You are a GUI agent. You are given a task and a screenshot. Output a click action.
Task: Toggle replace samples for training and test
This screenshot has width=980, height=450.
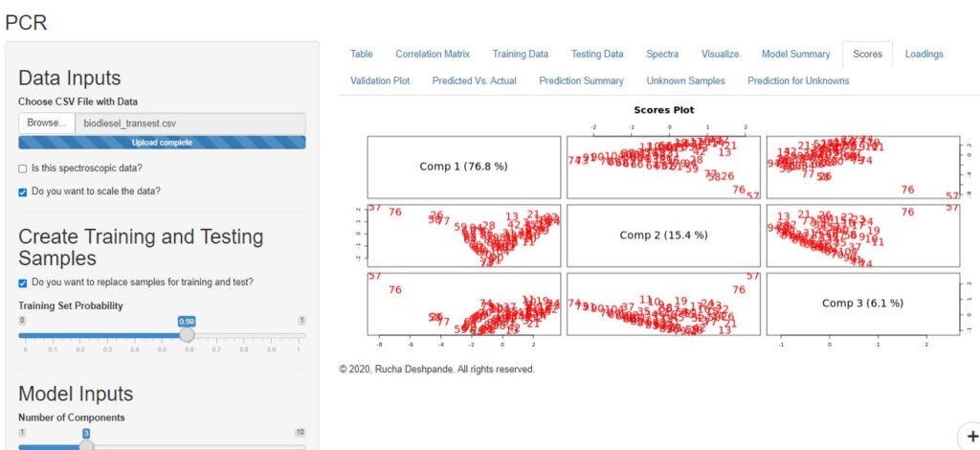23,282
